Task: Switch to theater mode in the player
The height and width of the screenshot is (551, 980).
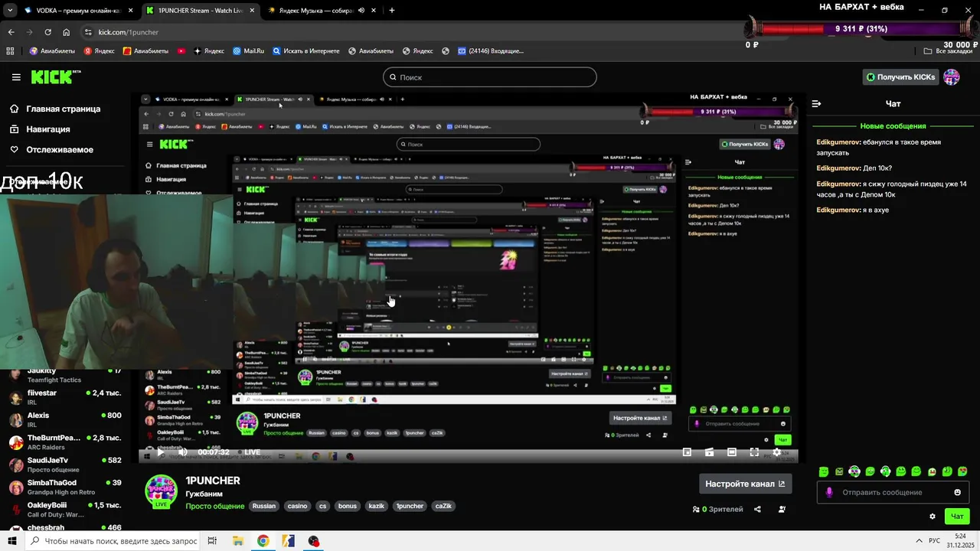Action: [x=731, y=452]
